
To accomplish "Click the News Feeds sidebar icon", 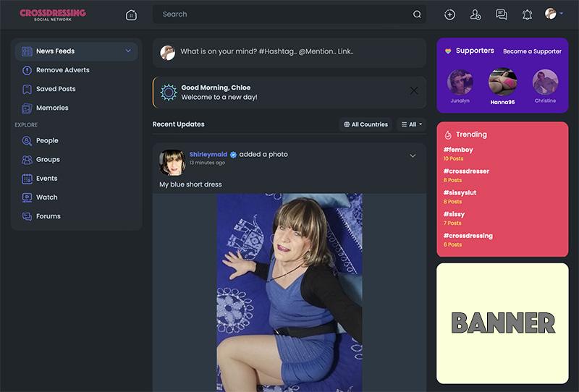I will click(27, 51).
